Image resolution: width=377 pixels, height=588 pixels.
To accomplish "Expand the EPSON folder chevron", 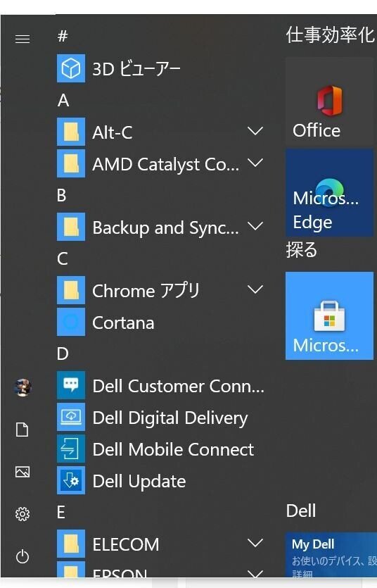I will point(255,573).
